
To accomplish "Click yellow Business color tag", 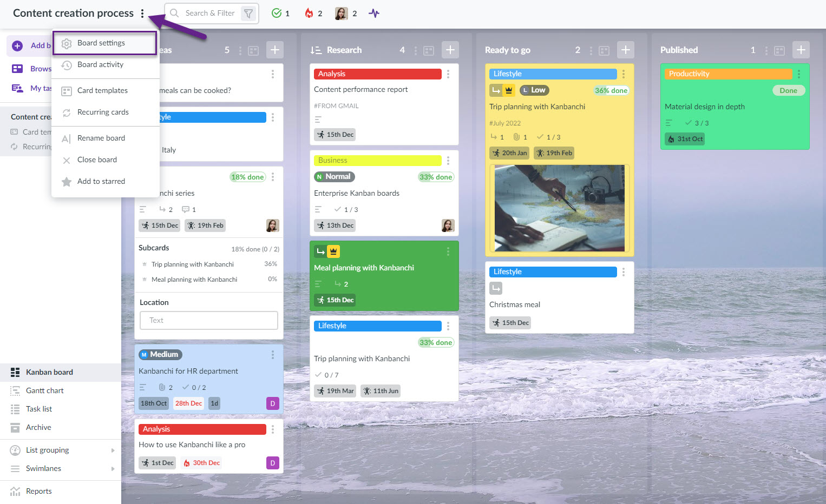I will click(x=378, y=161).
